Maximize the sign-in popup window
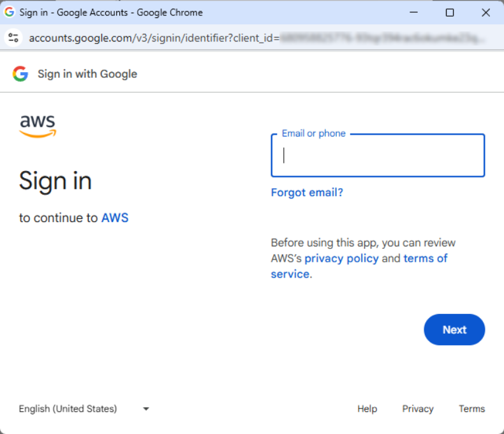 [450, 12]
